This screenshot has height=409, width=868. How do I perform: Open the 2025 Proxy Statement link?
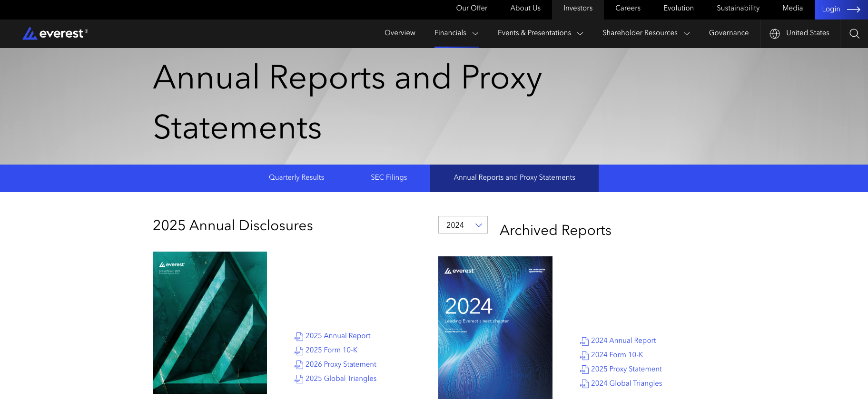click(626, 369)
